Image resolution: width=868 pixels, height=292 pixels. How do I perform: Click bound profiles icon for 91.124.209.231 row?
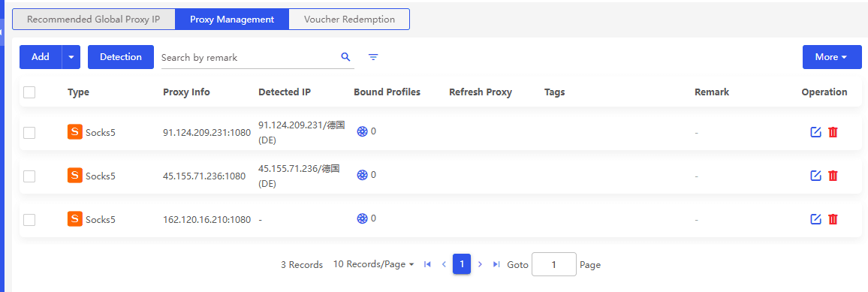(x=362, y=131)
